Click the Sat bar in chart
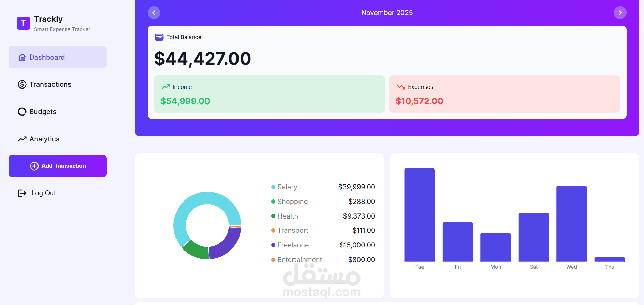This screenshot has height=305, width=644. 534,237
